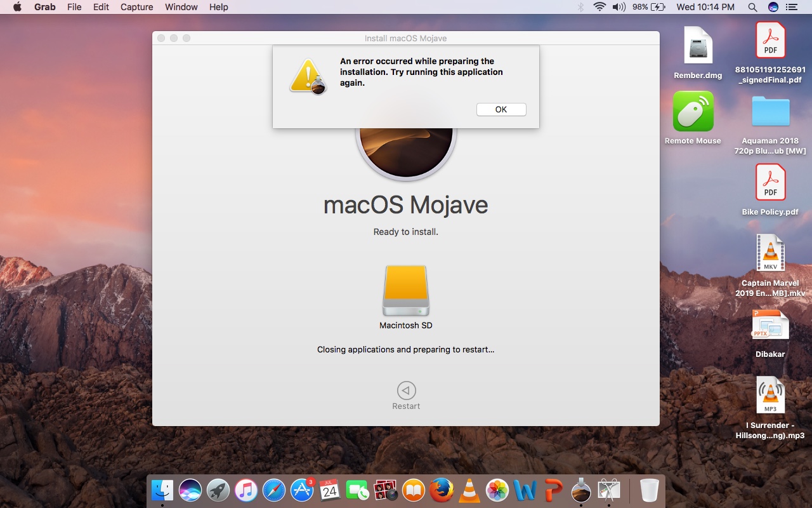Open Launchpad from the Dock
Image resolution: width=812 pixels, height=508 pixels.
click(218, 490)
